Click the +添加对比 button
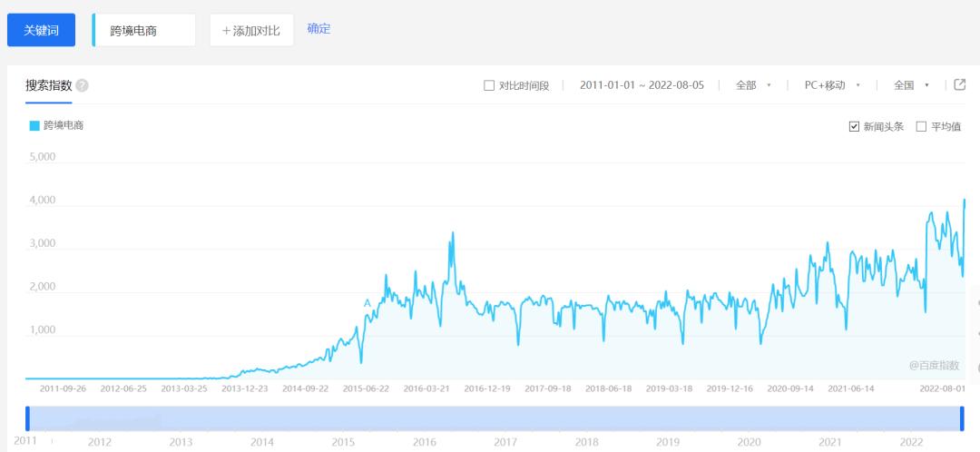This screenshot has height=452, width=980. 251,30
